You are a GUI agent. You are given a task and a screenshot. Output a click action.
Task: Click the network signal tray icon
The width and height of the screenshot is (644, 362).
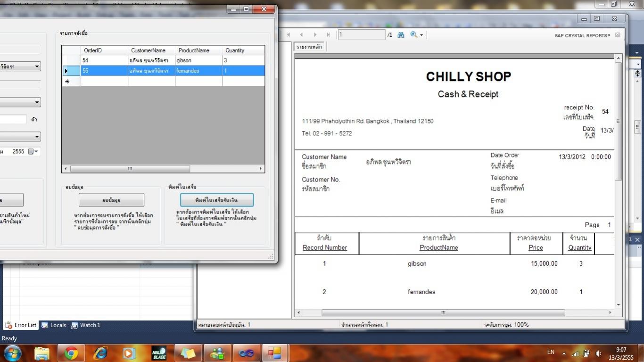[575, 353]
